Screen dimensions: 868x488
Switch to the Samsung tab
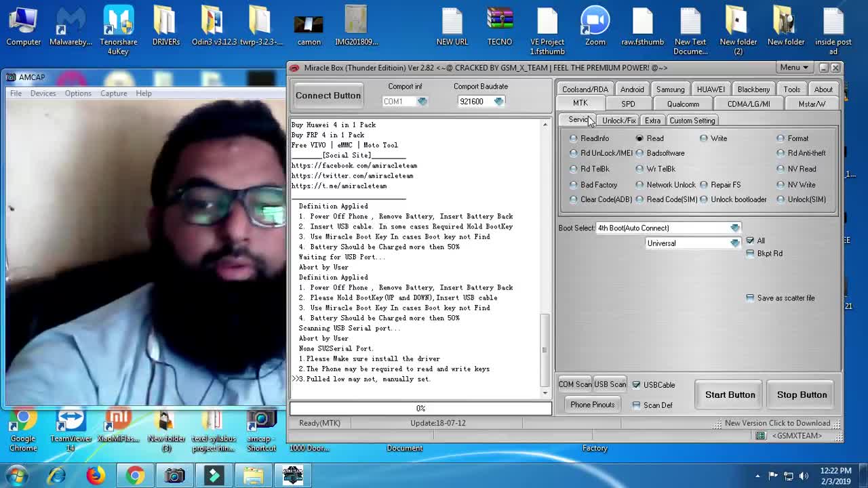click(x=670, y=89)
